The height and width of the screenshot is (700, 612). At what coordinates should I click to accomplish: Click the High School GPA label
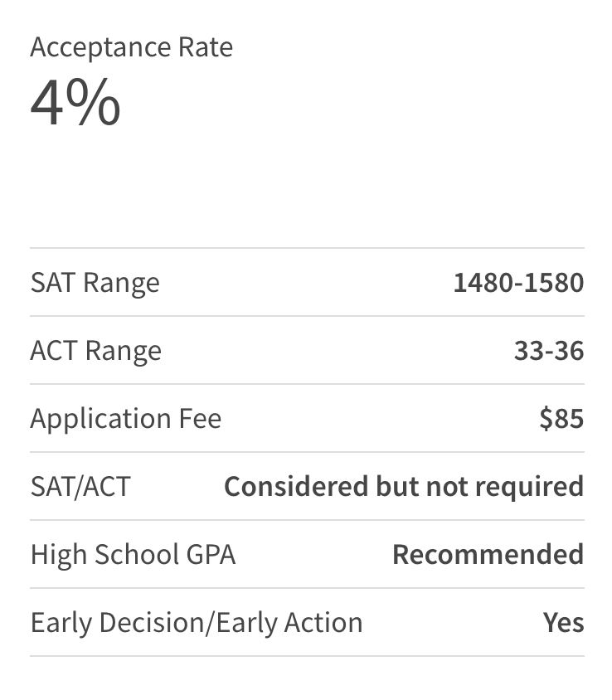click(x=133, y=554)
